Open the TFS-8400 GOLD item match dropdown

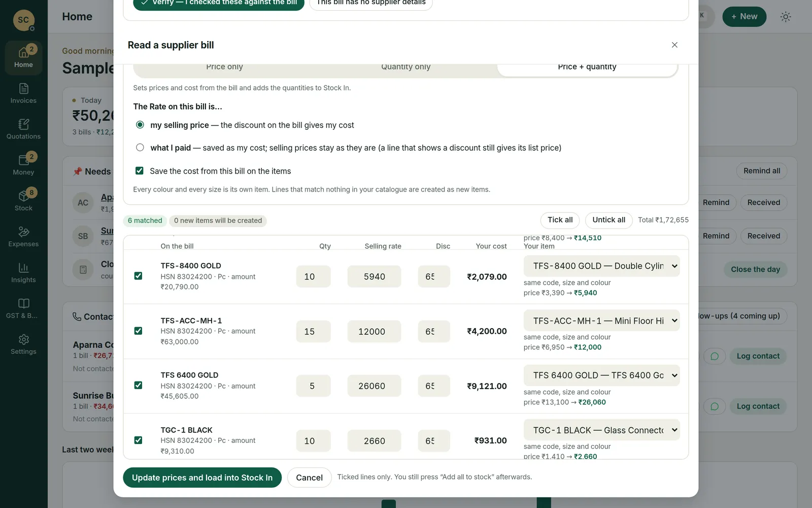click(x=601, y=266)
